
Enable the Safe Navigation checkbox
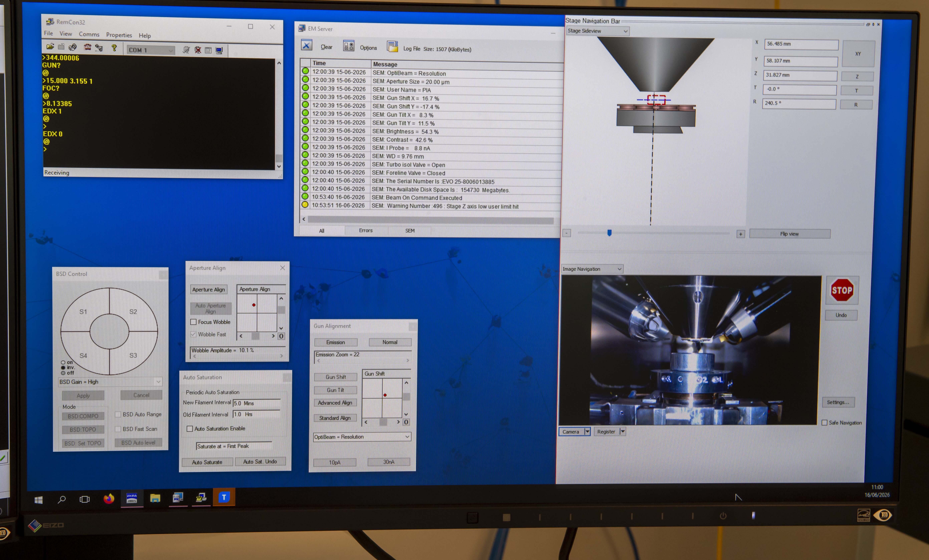coord(825,422)
